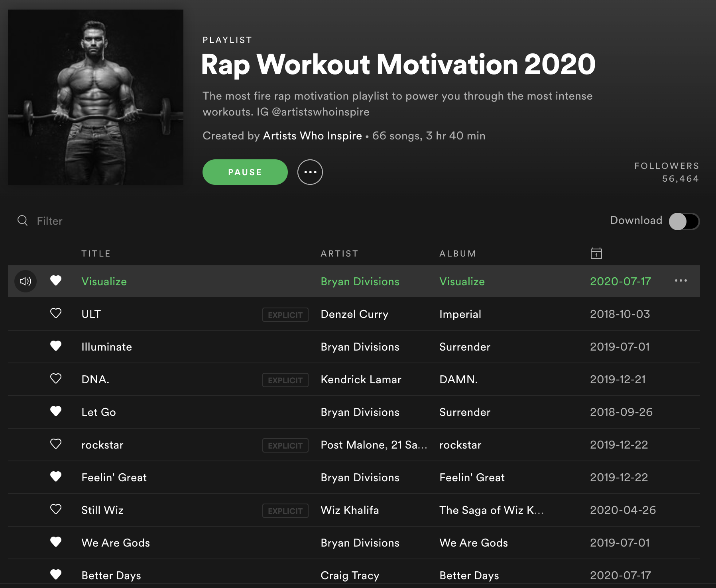Click the Filter search field
Viewport: 716px width, 588px height.
click(50, 221)
